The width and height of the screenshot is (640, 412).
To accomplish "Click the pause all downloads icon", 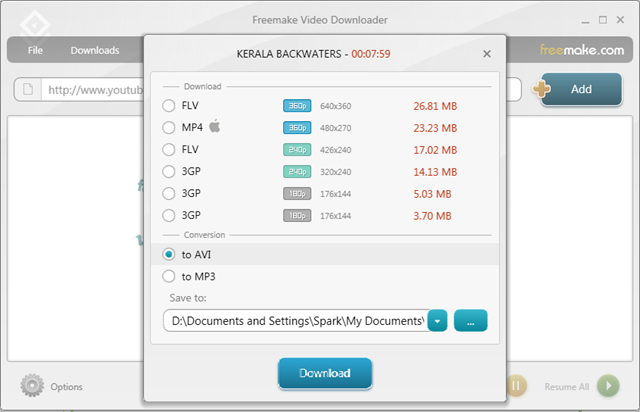I will coord(516,385).
